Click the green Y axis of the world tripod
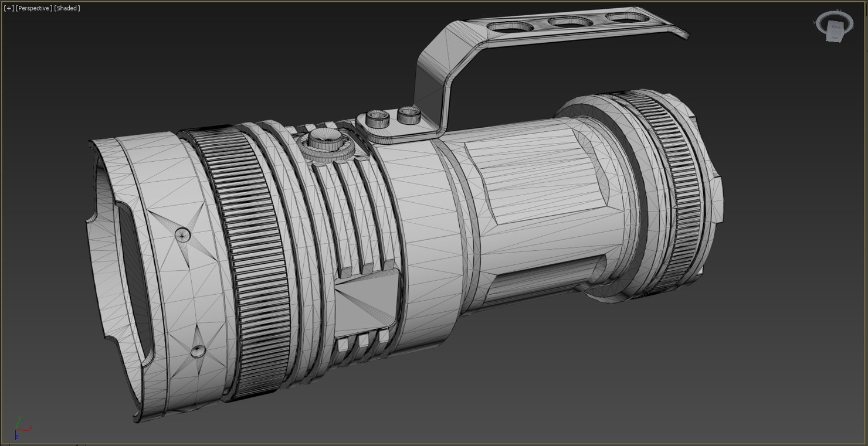The width and height of the screenshot is (868, 446). tap(20, 418)
